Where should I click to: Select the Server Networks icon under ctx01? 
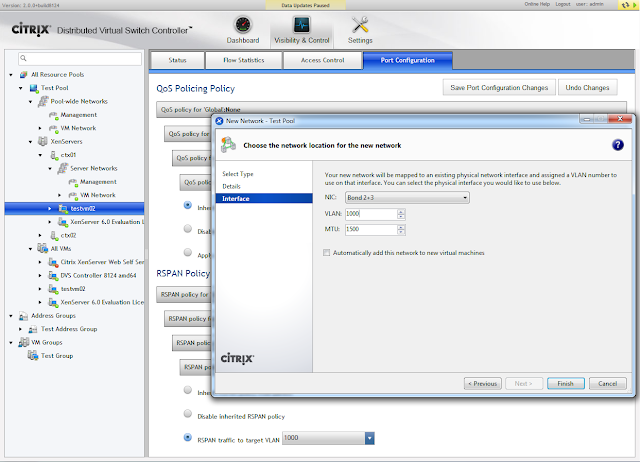(63, 168)
